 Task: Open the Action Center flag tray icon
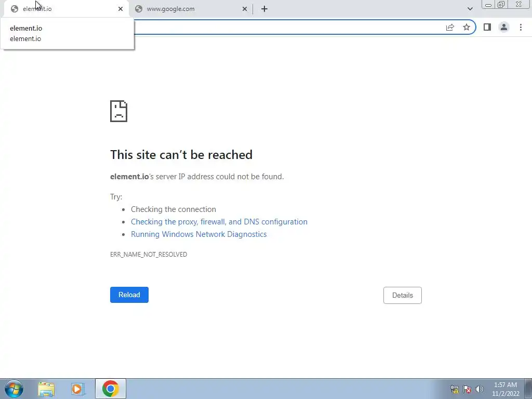[x=467, y=389]
